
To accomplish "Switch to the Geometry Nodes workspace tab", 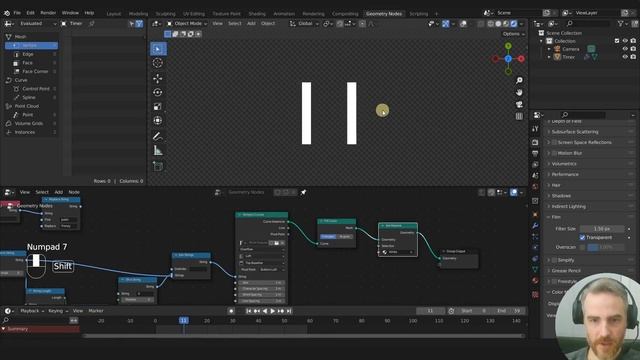I will [x=384, y=14].
